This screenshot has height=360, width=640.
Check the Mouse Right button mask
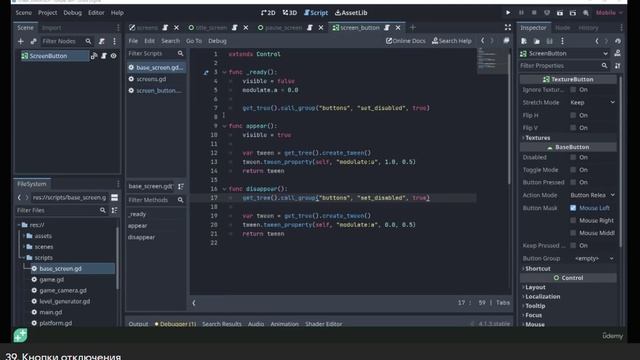pyautogui.click(x=573, y=220)
